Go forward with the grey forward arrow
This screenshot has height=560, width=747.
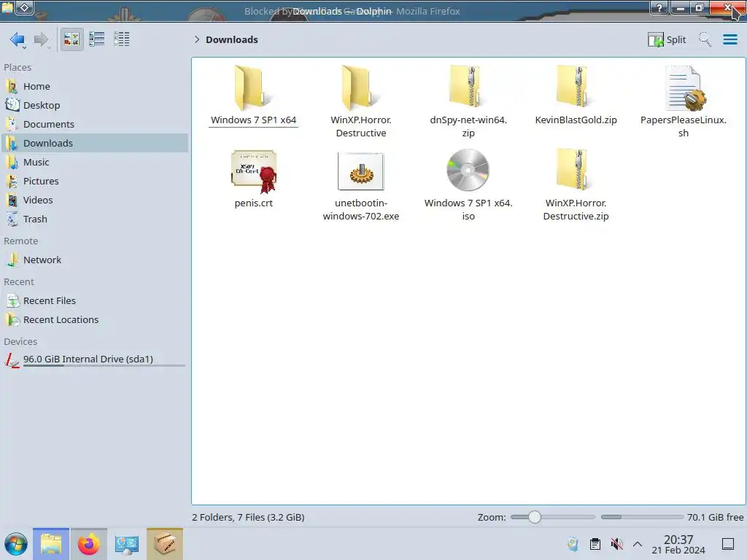tap(42, 39)
